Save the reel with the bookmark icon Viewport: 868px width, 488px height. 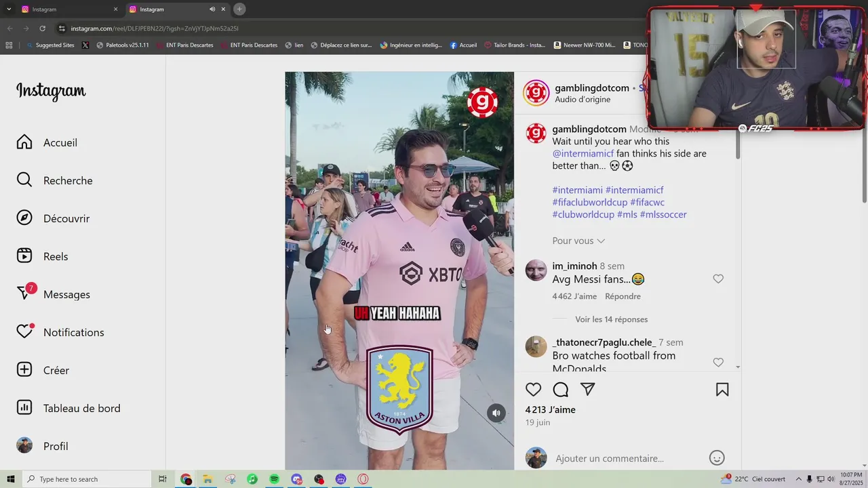(x=722, y=390)
